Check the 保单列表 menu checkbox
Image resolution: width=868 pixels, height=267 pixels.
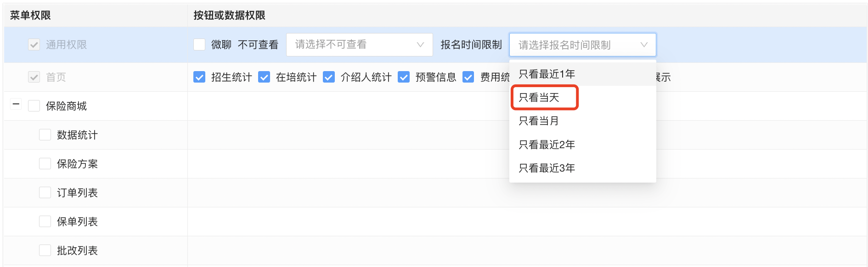[x=45, y=222]
